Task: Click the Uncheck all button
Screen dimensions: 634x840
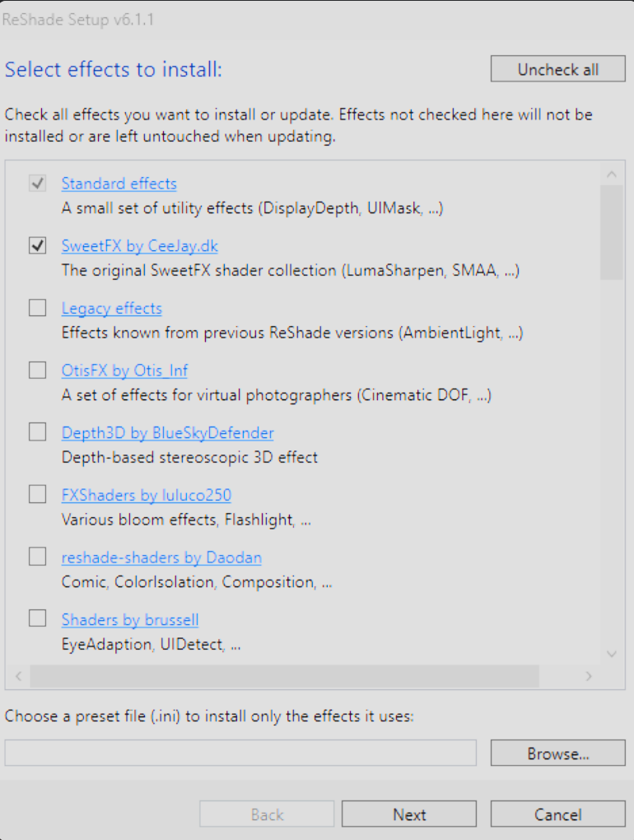Action: click(x=557, y=69)
